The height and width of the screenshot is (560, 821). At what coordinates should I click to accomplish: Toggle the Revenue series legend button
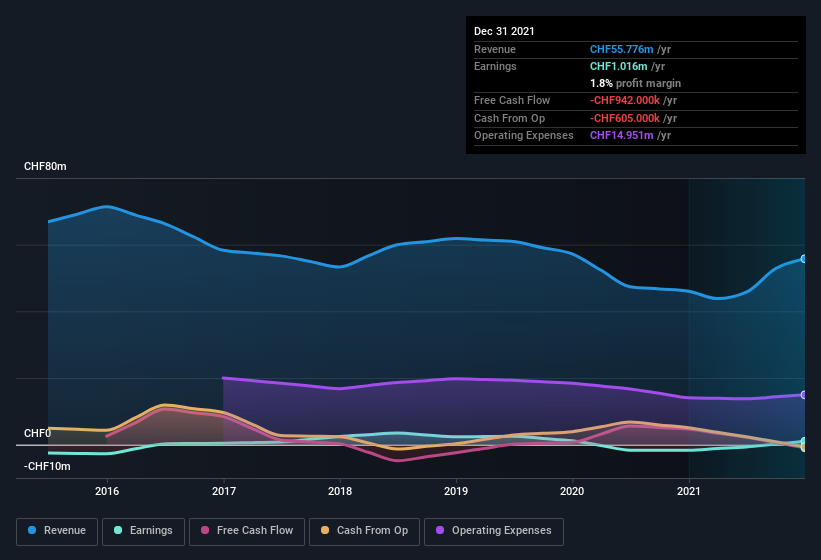point(57,531)
